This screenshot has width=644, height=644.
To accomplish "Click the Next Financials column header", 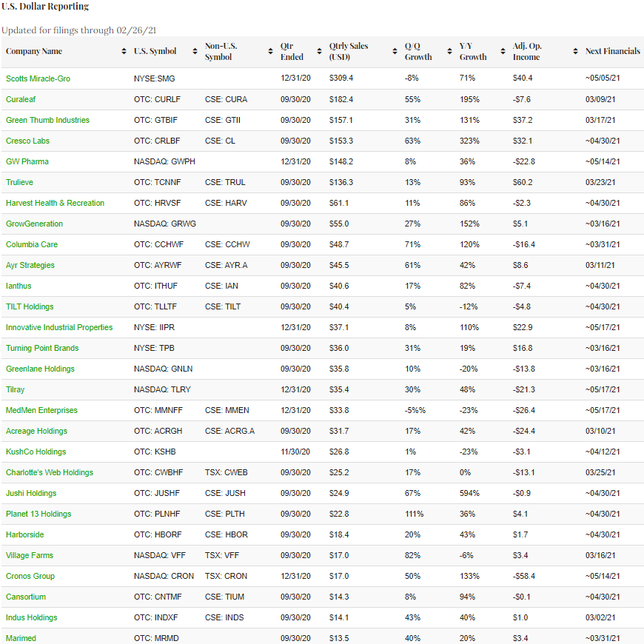I will [612, 52].
